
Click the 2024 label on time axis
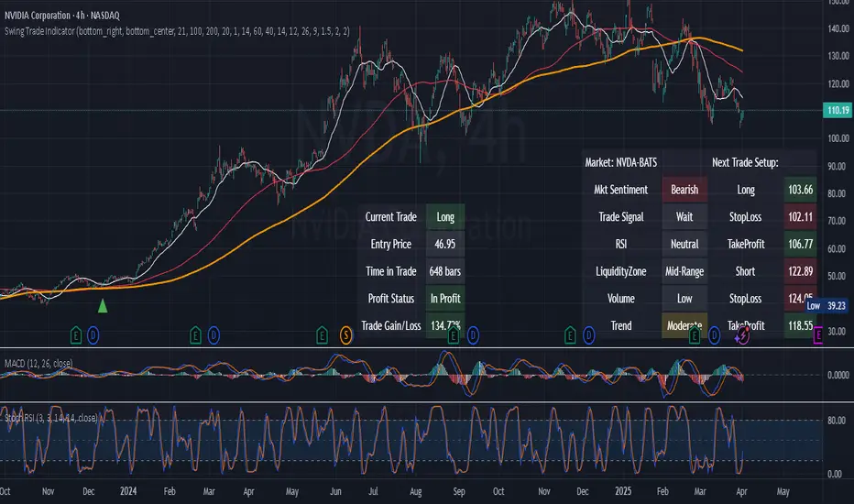pos(128,491)
